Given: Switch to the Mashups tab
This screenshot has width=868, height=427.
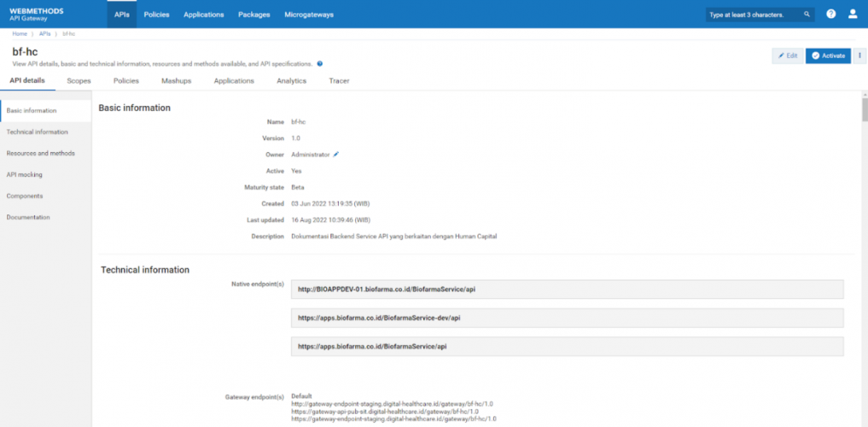Looking at the screenshot, I should coord(176,81).
